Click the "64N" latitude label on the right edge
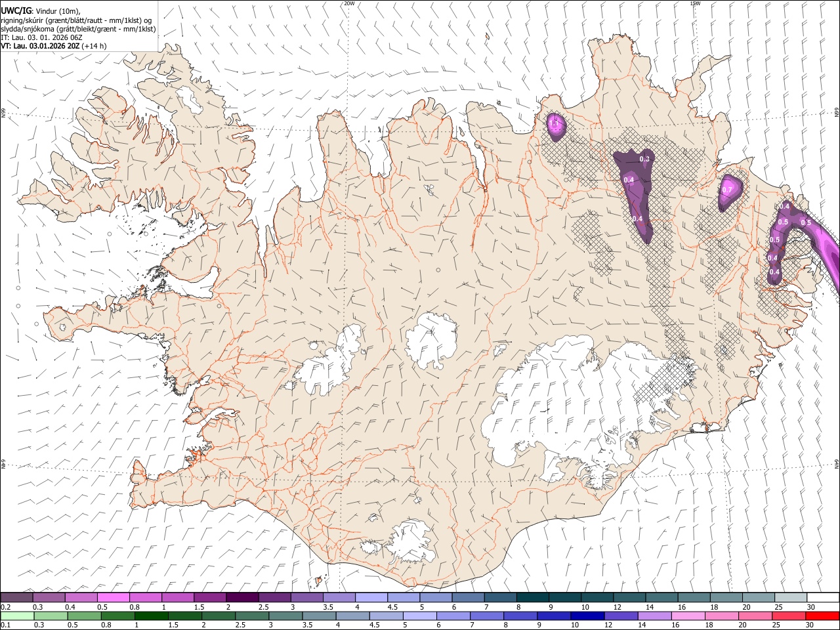The image size is (840, 630). click(837, 463)
